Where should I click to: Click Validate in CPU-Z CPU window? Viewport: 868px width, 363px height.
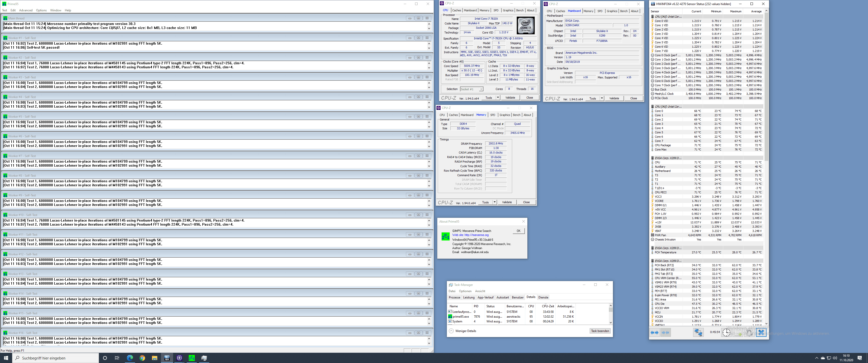[510, 98]
